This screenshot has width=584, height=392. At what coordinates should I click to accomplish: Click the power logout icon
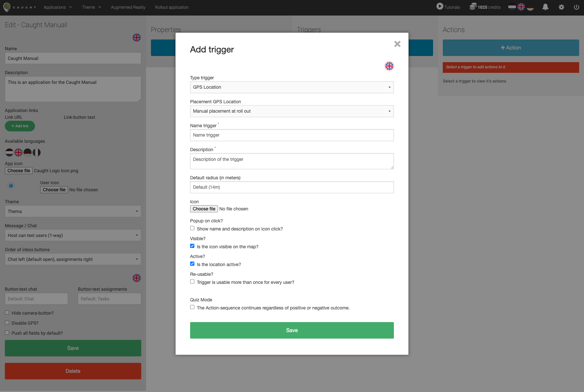576,7
